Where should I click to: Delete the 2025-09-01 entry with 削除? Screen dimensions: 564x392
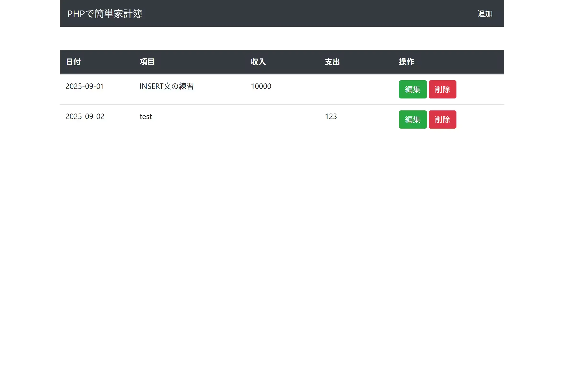tap(442, 89)
